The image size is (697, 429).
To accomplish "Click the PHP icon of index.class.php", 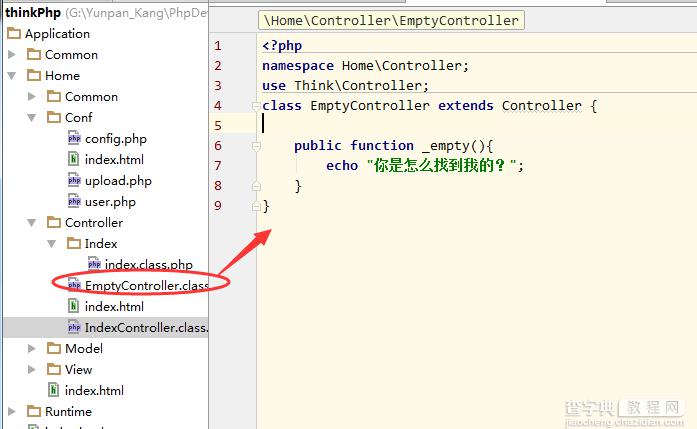I will (94, 264).
